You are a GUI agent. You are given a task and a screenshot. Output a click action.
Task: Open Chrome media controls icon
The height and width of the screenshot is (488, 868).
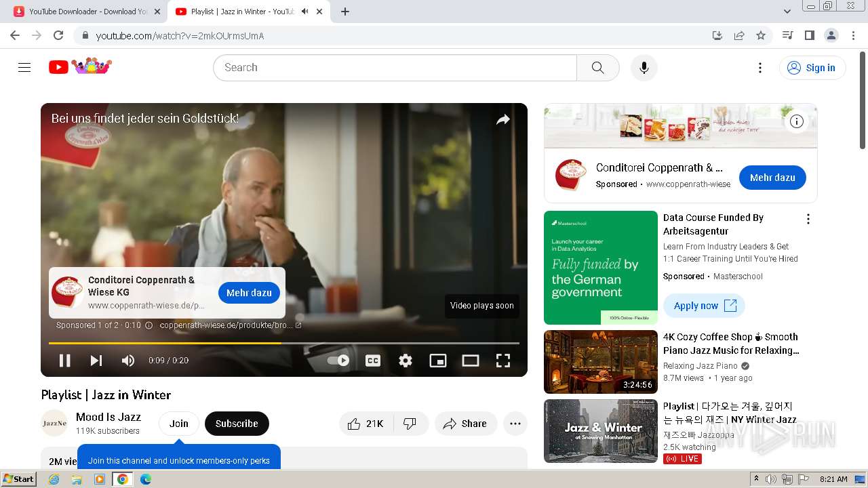(787, 35)
